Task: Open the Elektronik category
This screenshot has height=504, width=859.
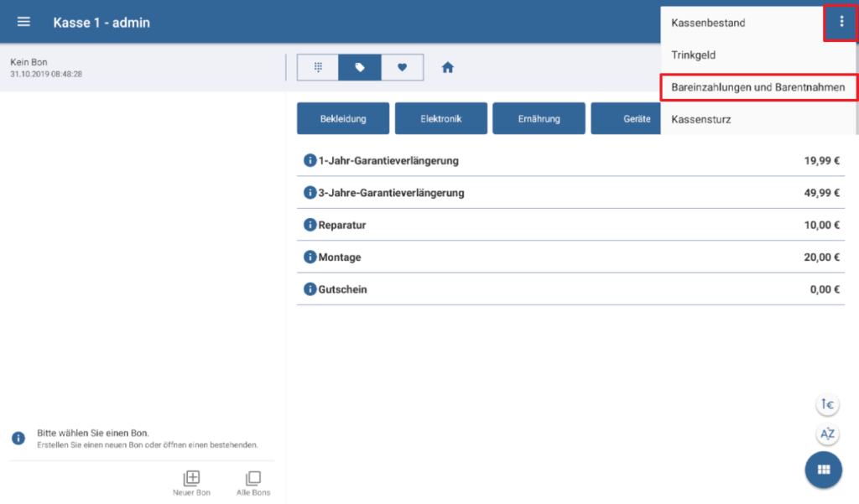Action: coord(440,119)
